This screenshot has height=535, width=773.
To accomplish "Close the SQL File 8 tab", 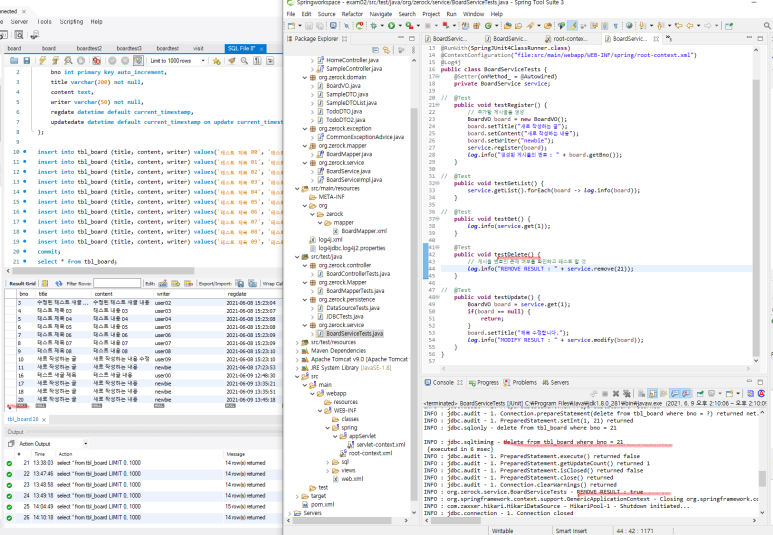I will pos(262,48).
